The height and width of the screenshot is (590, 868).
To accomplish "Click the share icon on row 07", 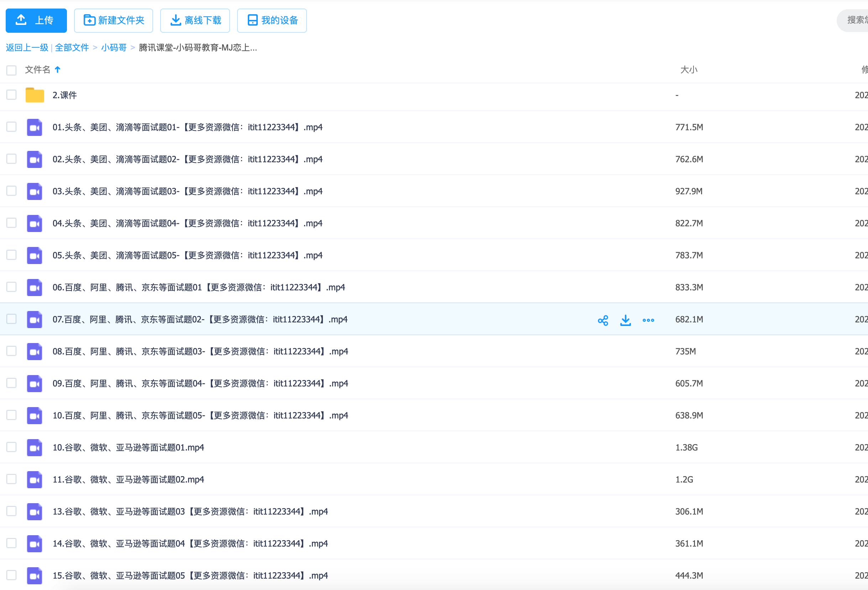I will click(x=603, y=320).
